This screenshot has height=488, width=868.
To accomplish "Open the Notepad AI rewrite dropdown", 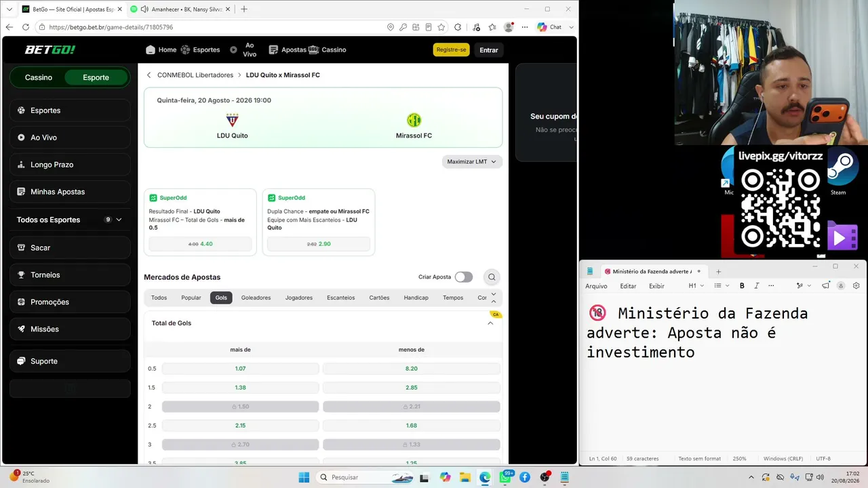I will [804, 286].
